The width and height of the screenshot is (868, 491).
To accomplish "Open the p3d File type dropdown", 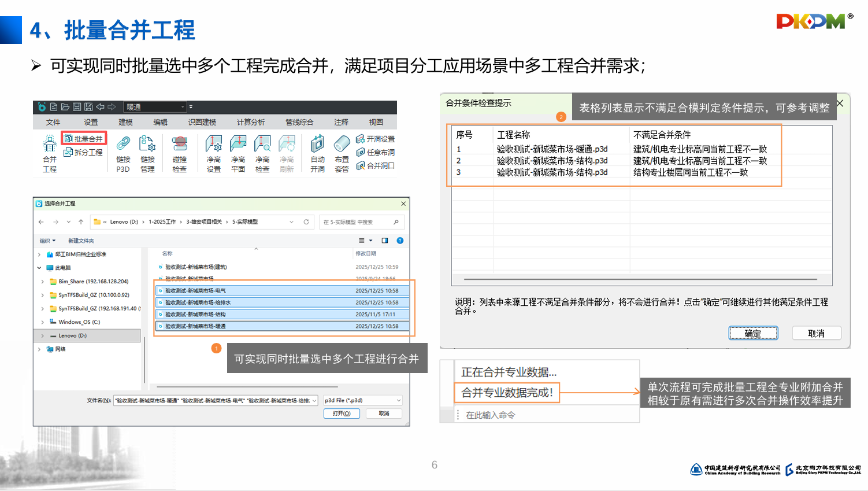I will (398, 400).
